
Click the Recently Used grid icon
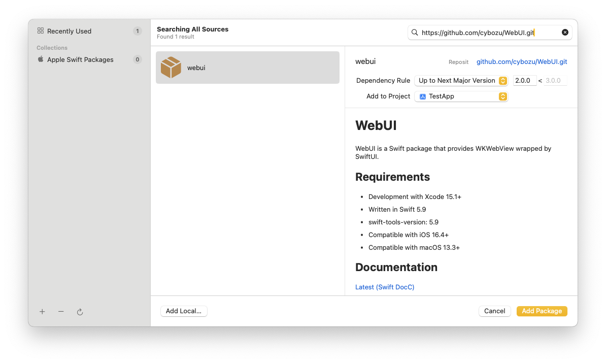[41, 31]
